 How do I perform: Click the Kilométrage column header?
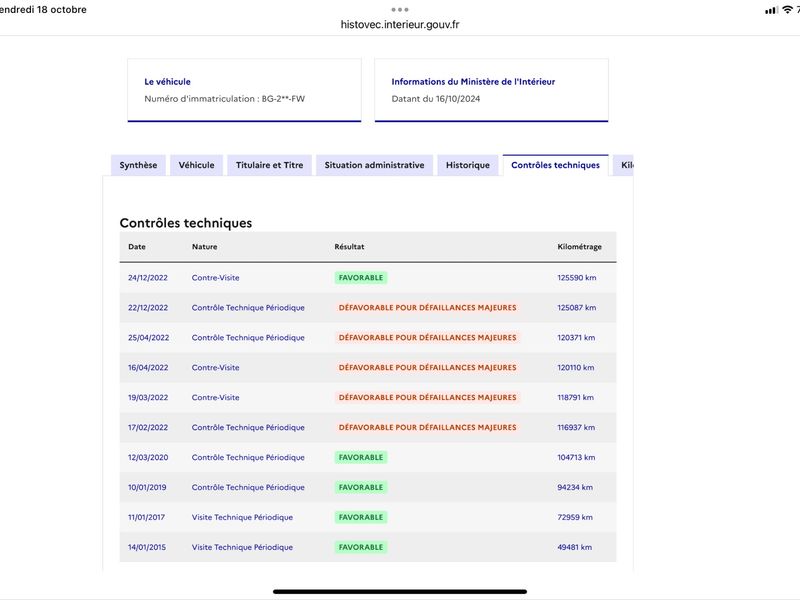point(579,246)
